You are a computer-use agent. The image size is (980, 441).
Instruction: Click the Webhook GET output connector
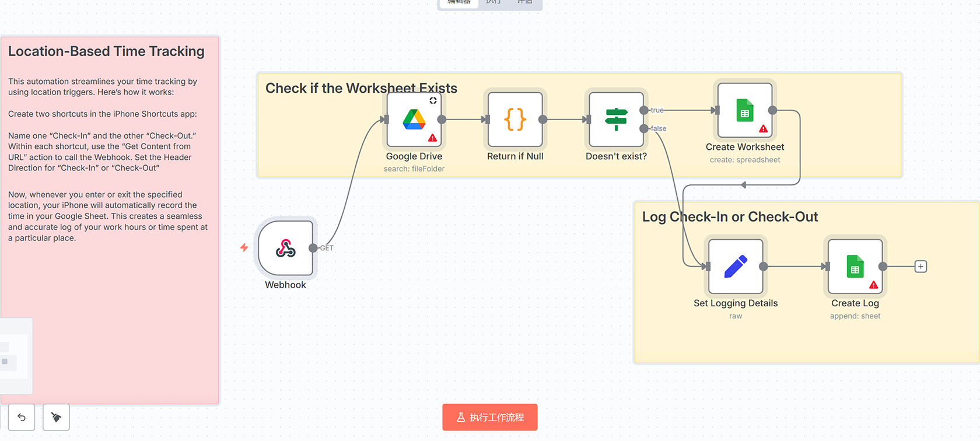click(313, 248)
